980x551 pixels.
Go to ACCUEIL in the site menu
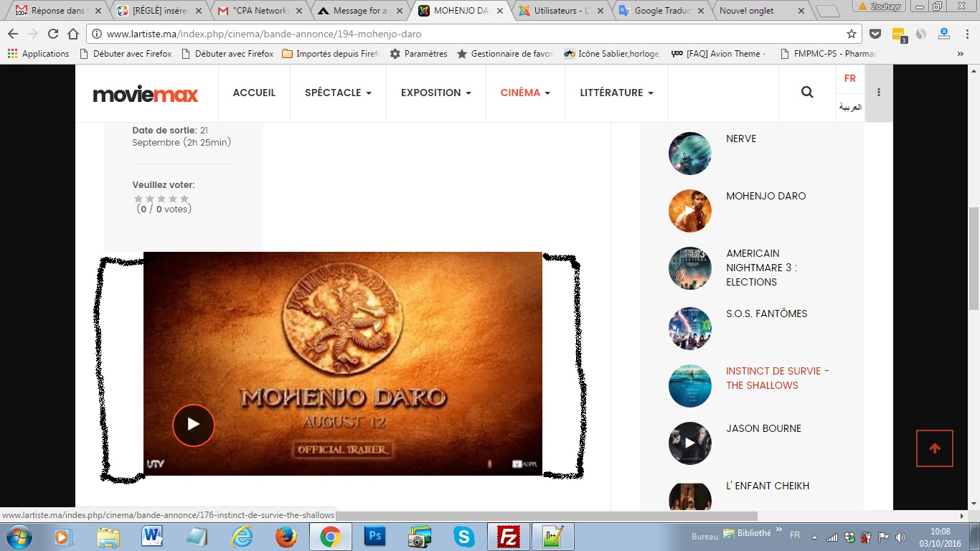pos(254,93)
